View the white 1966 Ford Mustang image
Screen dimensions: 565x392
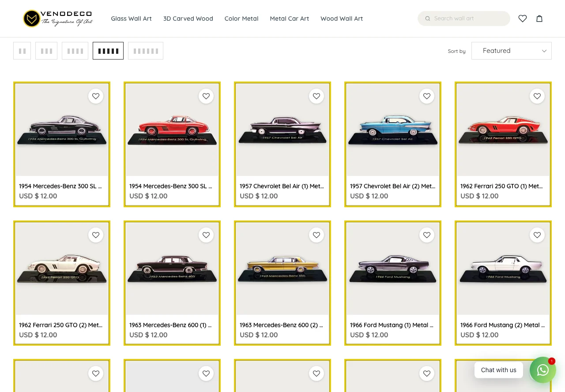point(503,269)
